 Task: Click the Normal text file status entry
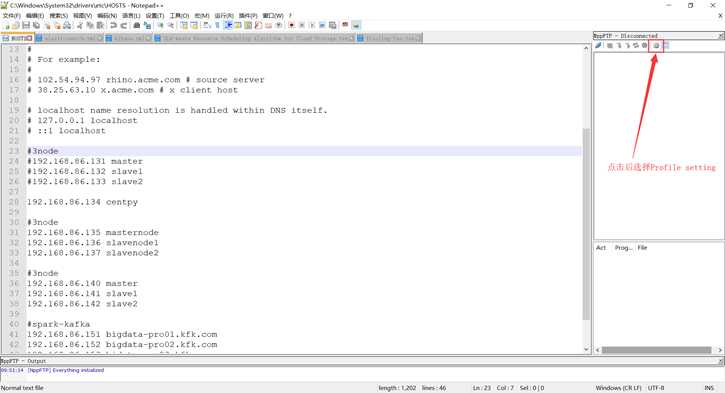(22, 388)
